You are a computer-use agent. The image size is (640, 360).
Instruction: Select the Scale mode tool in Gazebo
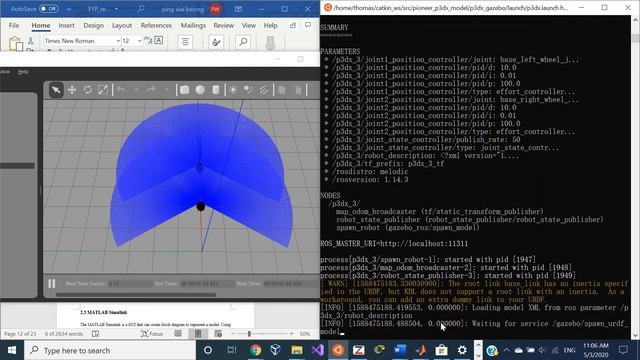pyautogui.click(x=103, y=90)
